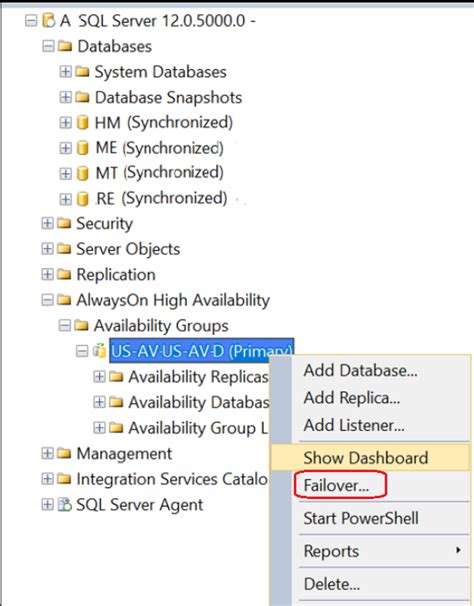Select the Replication tree item
The width and height of the screenshot is (474, 606).
pos(116,275)
